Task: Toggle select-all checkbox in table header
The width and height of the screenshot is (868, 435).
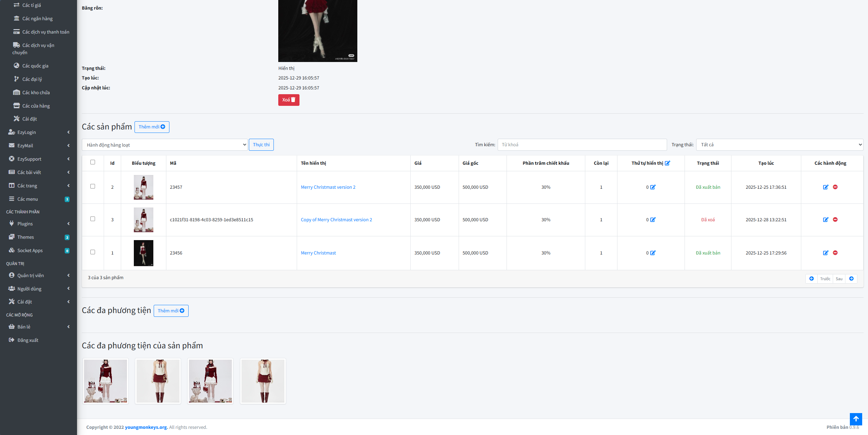Action: [93, 162]
